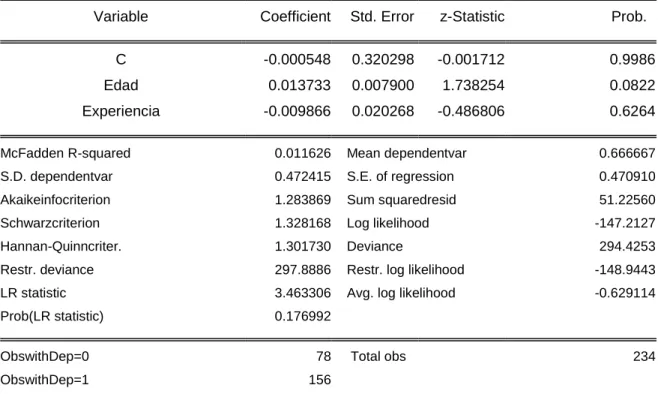Click the Experiencia variable name
Viewport: 658px width, 394px height.
(x=121, y=111)
